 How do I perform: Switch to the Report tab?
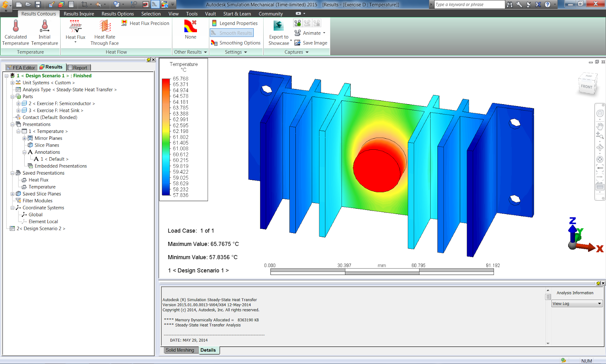(79, 67)
